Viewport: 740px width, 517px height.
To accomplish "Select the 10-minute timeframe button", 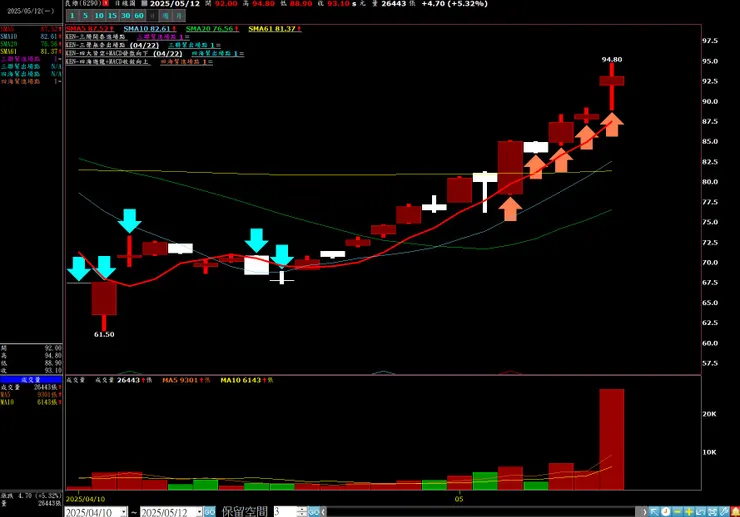I will pyautogui.click(x=99, y=16).
